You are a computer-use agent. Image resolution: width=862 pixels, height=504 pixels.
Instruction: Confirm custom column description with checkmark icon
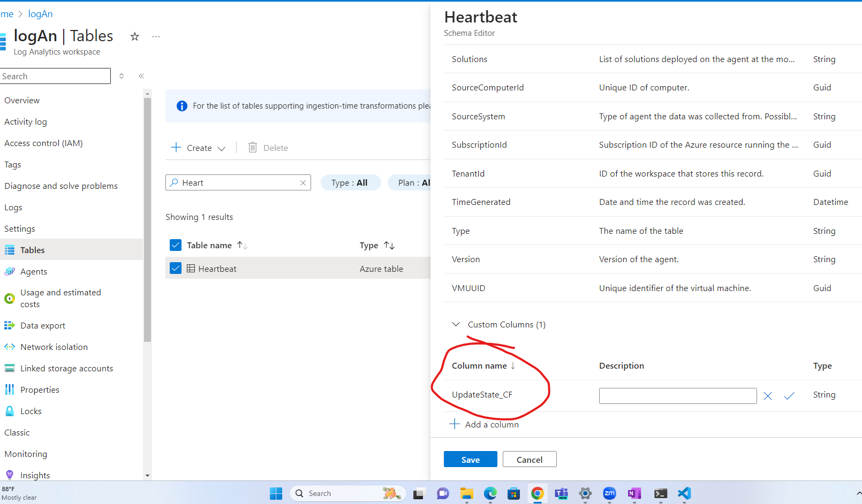(x=789, y=396)
